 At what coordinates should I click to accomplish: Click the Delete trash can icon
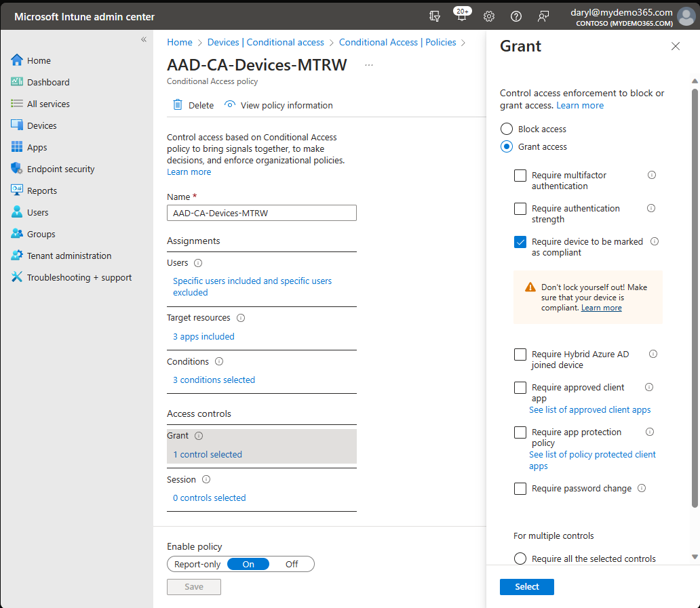(178, 105)
